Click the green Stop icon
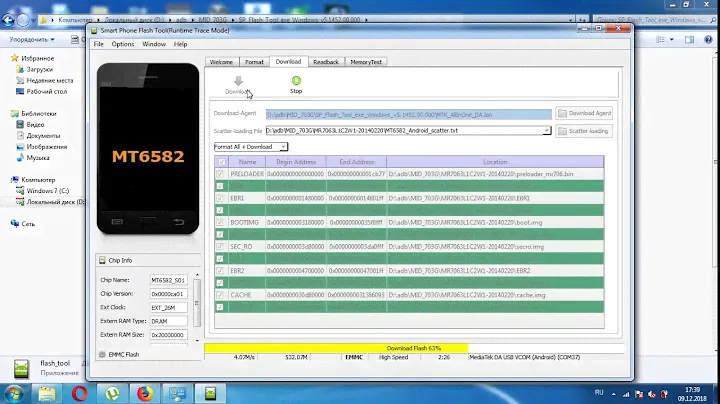The image size is (720, 404). [296, 81]
